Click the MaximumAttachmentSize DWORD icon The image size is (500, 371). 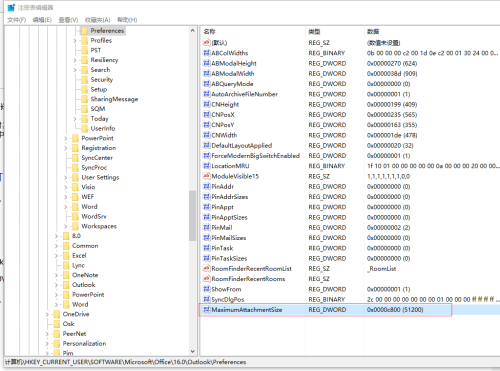pos(207,310)
